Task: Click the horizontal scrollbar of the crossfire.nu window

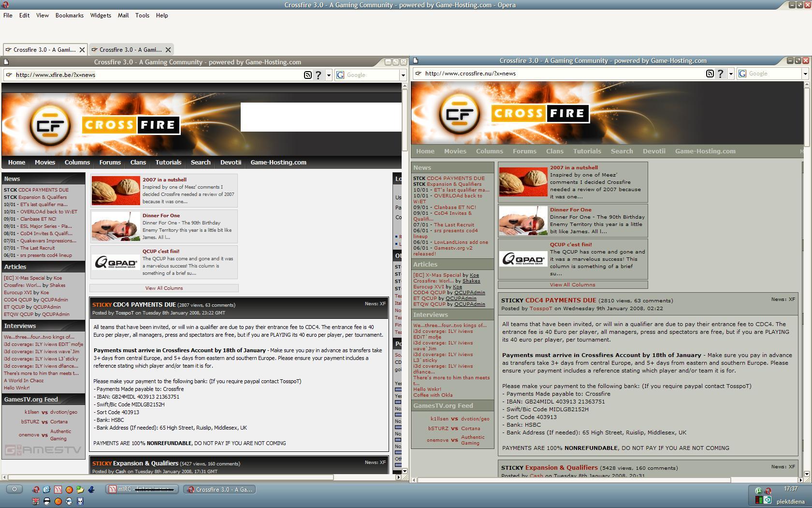Action: 608,480
